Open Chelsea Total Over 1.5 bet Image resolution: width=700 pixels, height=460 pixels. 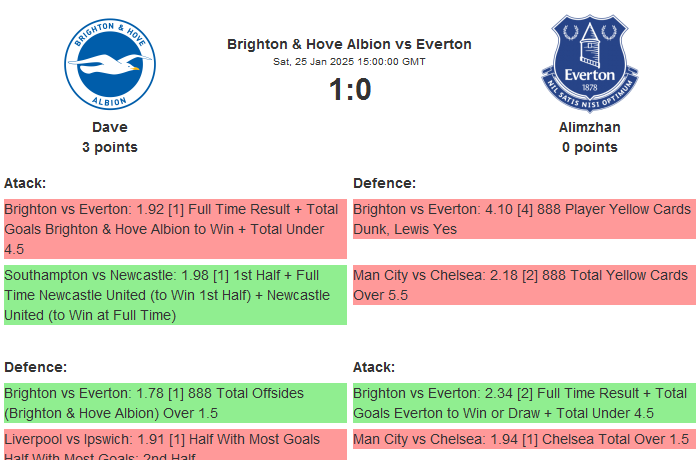pos(523,440)
